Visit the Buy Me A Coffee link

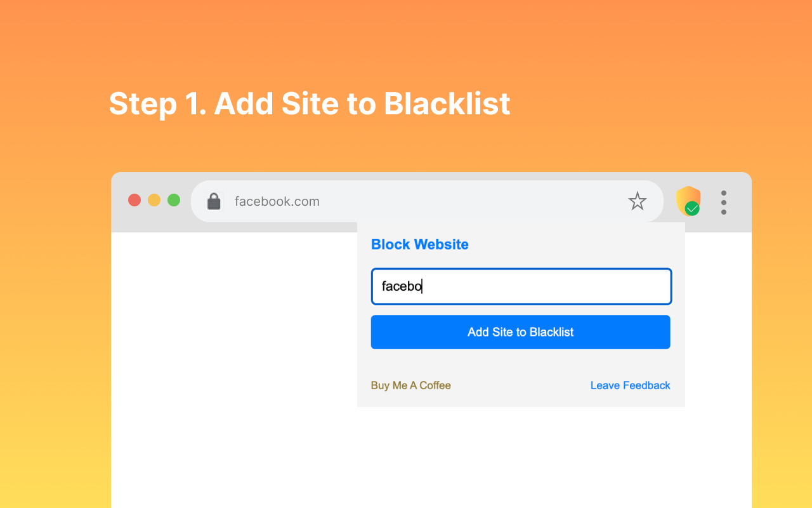410,385
